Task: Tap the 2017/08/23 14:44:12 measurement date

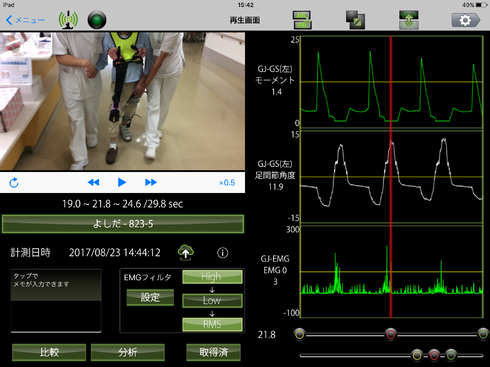Action: click(115, 253)
